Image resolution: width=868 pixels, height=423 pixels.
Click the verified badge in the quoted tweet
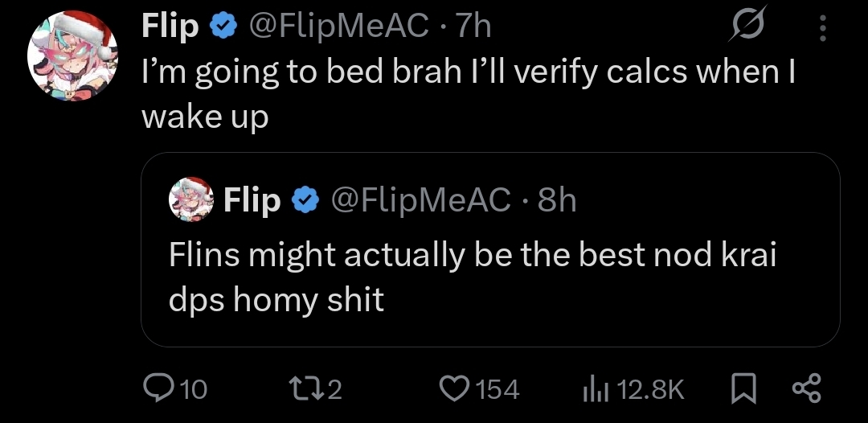click(305, 200)
